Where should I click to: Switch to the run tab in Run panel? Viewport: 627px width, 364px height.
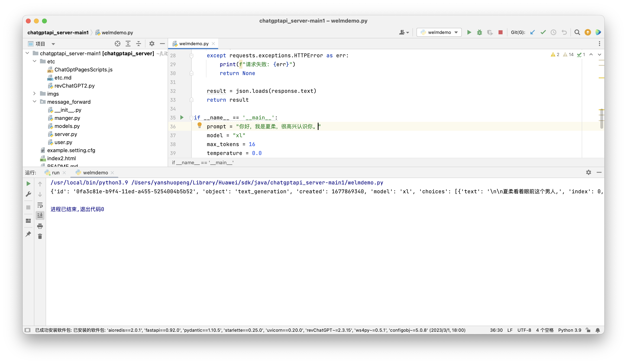56,173
